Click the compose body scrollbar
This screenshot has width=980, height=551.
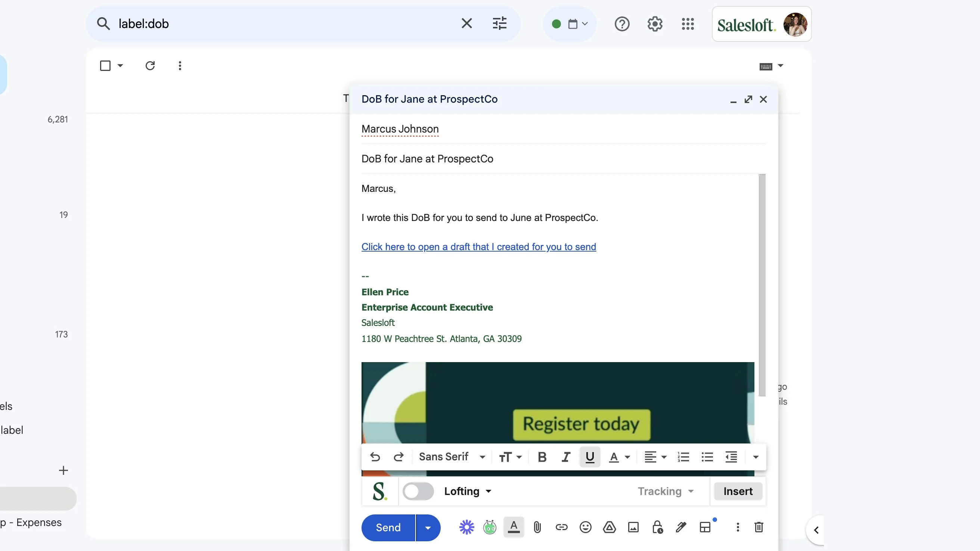click(762, 285)
